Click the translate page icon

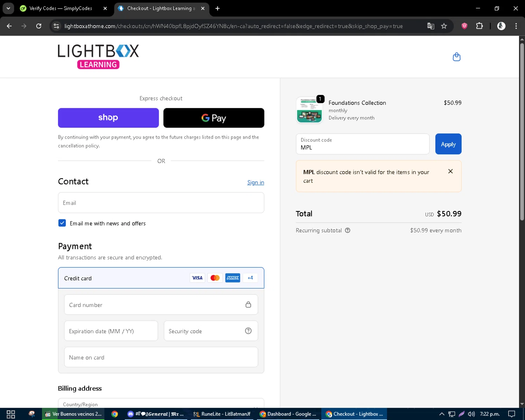coord(431,26)
